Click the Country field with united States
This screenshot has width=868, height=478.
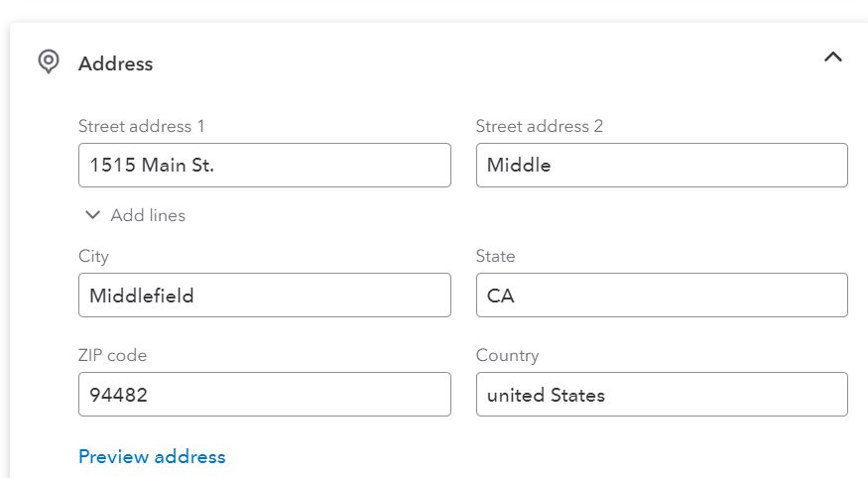coord(662,394)
